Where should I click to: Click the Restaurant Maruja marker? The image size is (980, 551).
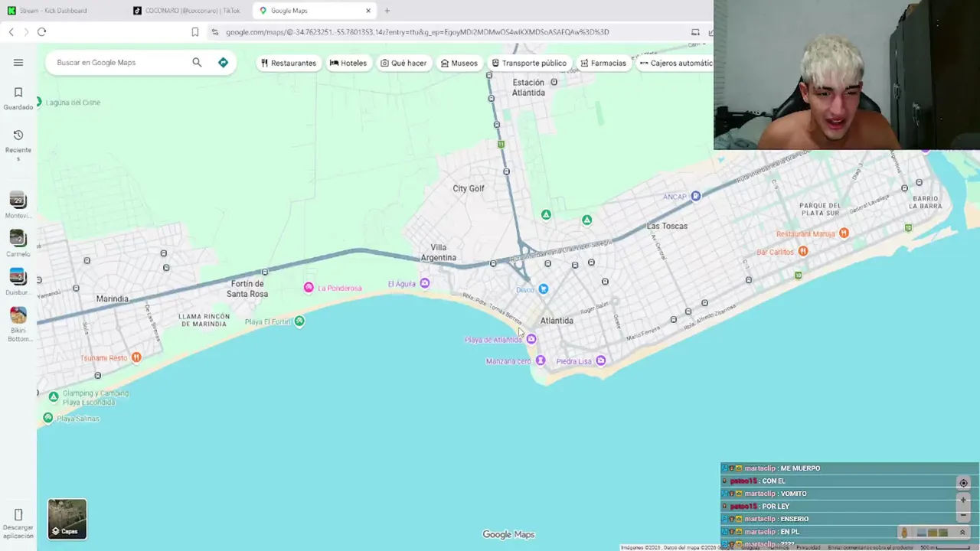(844, 233)
